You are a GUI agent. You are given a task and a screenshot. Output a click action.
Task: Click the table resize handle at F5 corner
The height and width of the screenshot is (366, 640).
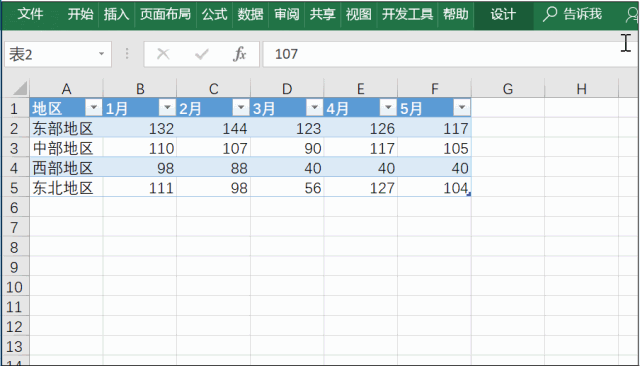click(x=469, y=194)
